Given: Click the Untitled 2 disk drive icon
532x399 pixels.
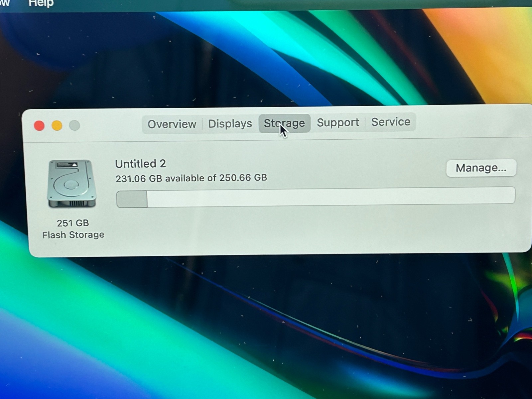Looking at the screenshot, I should tap(72, 184).
